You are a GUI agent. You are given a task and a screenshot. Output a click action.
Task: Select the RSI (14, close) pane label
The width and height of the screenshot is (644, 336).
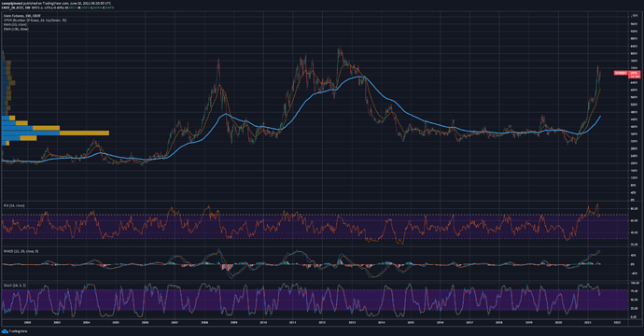click(14, 205)
